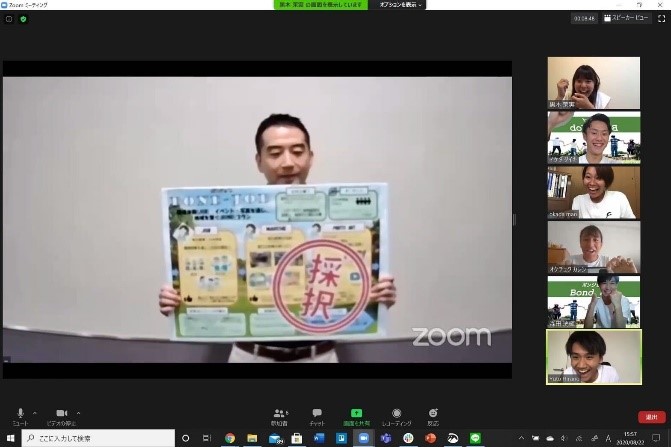Select the highlighted bottom participant thumbnail
Image resolution: width=671 pixels, height=447 pixels.
pyautogui.click(x=594, y=357)
